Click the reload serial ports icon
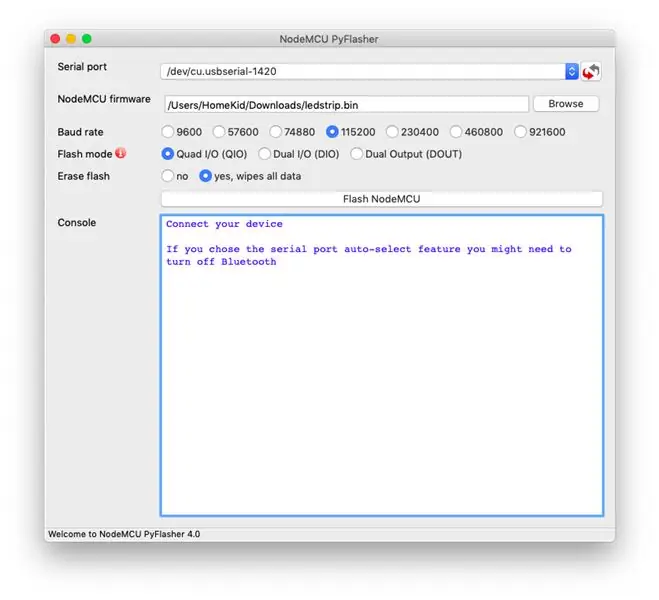The image size is (659, 600). (x=590, y=71)
